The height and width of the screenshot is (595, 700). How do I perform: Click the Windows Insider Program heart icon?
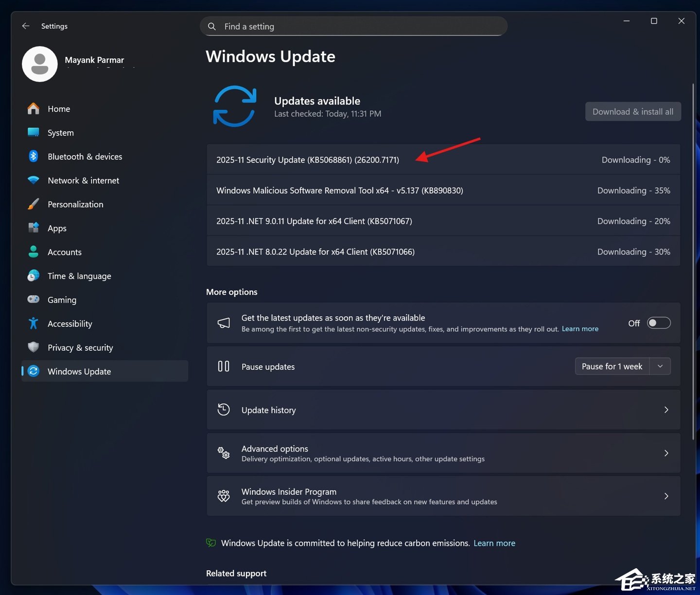tap(224, 496)
